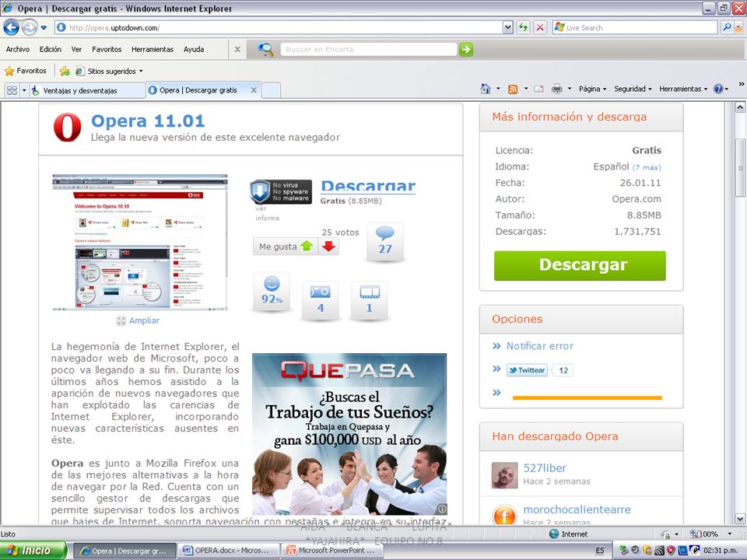747x560 pixels.
Task: Switch to OPERA.docx taskbar item
Action: pos(229,551)
